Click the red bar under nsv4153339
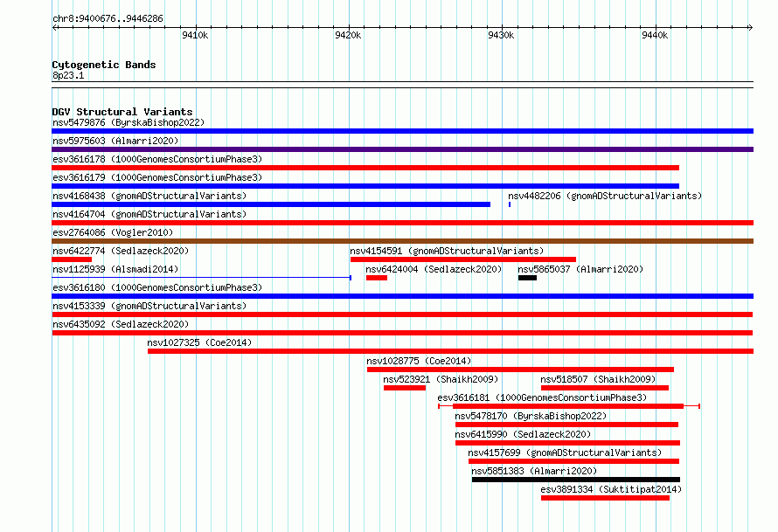Viewport: 778px width, 532px height. [x=402, y=314]
